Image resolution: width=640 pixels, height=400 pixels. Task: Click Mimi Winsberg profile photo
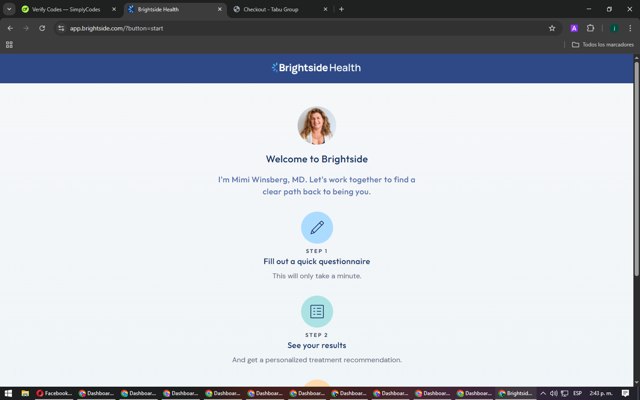pyautogui.click(x=317, y=125)
